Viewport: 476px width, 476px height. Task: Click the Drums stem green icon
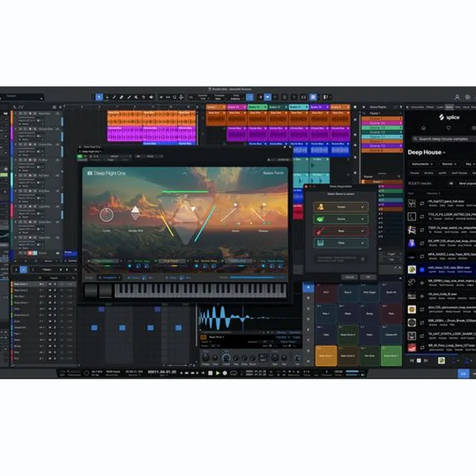pyautogui.click(x=320, y=219)
